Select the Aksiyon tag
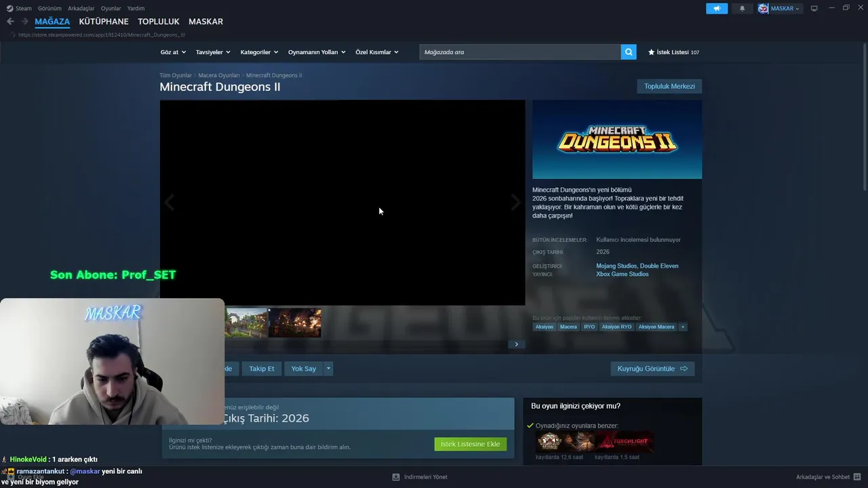This screenshot has width=868, height=488. pyautogui.click(x=545, y=327)
